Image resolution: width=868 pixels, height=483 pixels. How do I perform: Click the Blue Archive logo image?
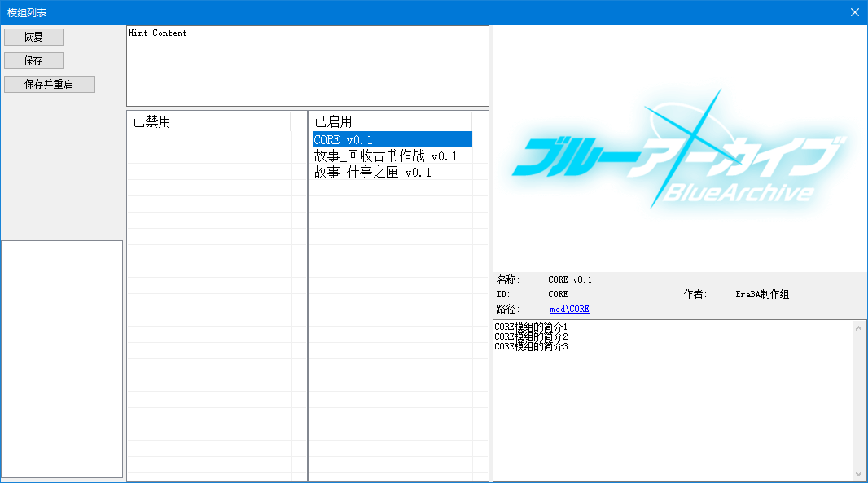679,151
